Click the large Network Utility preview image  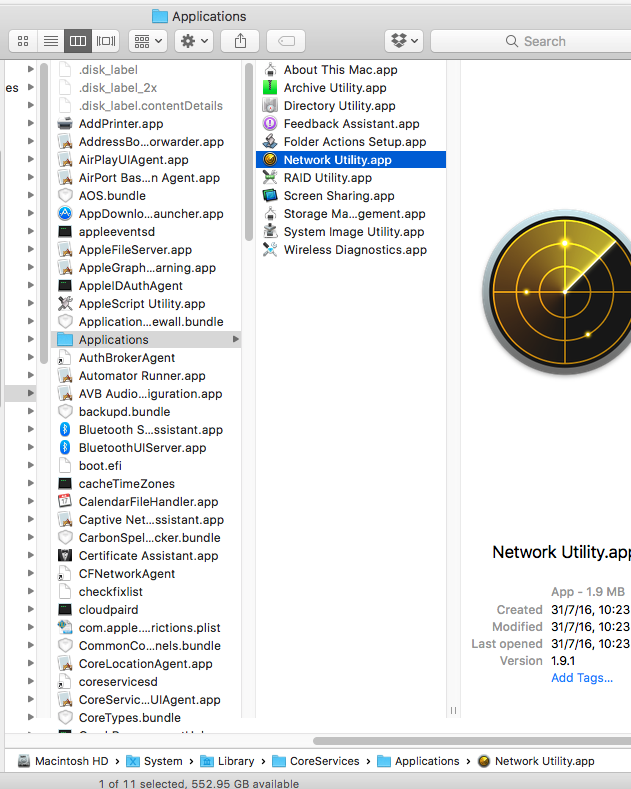point(559,292)
